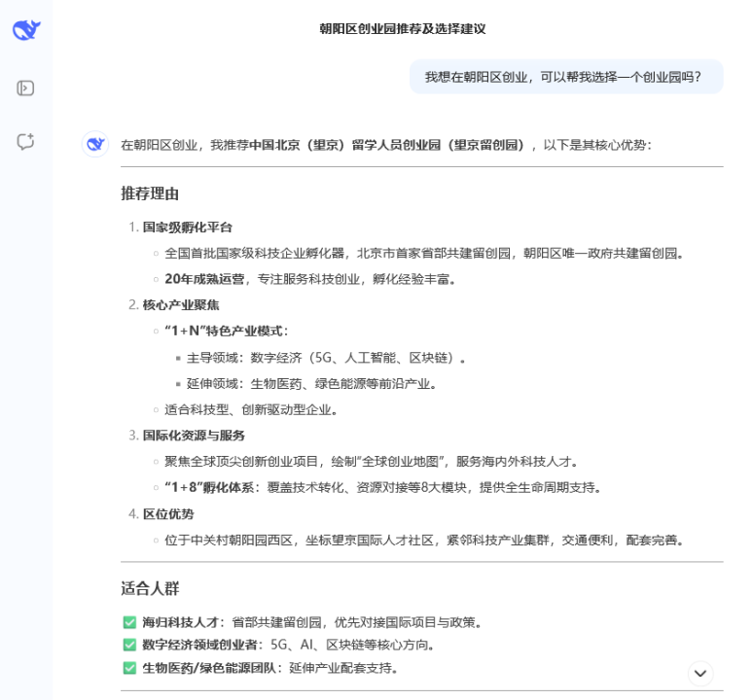Viewport: 753px width, 700px height.
Task: Click the 推荐理由 heading
Action: 150,193
